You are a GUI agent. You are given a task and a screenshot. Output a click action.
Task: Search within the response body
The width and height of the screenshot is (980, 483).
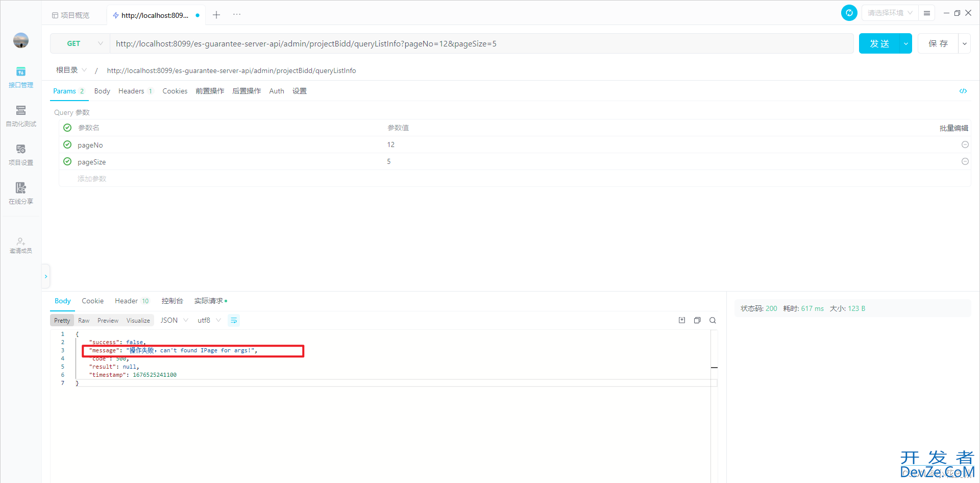[713, 320]
